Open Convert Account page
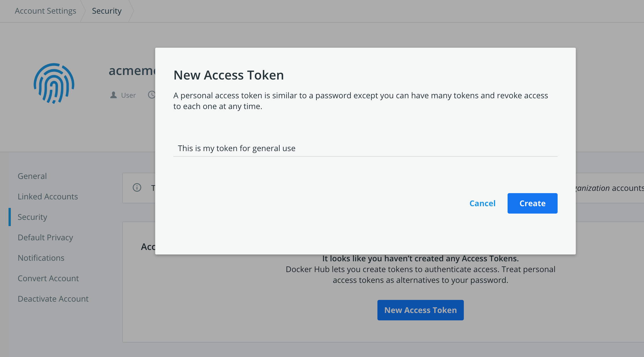 pyautogui.click(x=48, y=278)
